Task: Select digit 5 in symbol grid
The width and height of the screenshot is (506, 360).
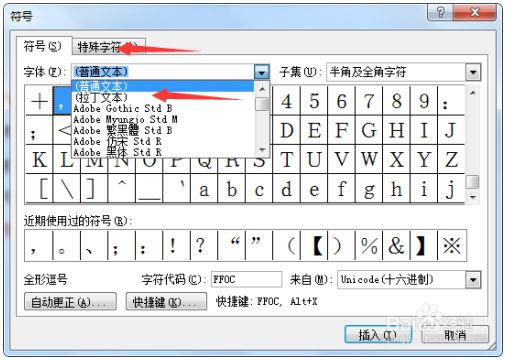Action: pyautogui.click(x=314, y=101)
